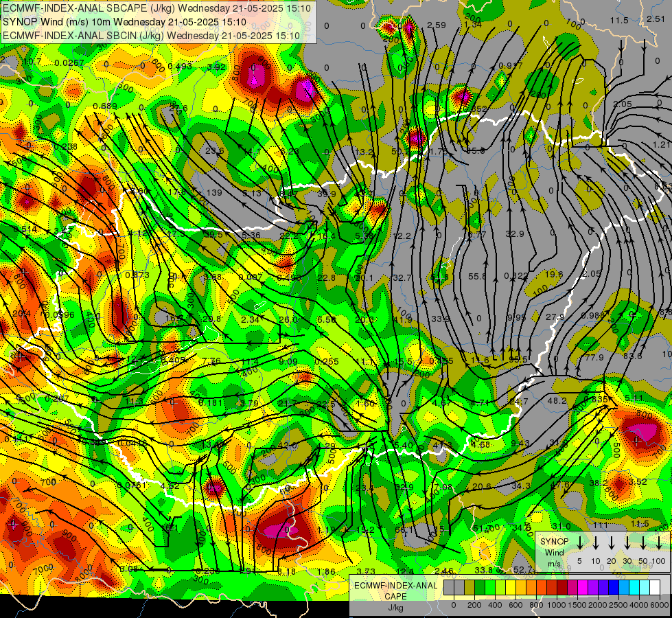Image resolution: width=672 pixels, height=618 pixels.
Task: Click the map value 3.92
Action: tap(216, 67)
